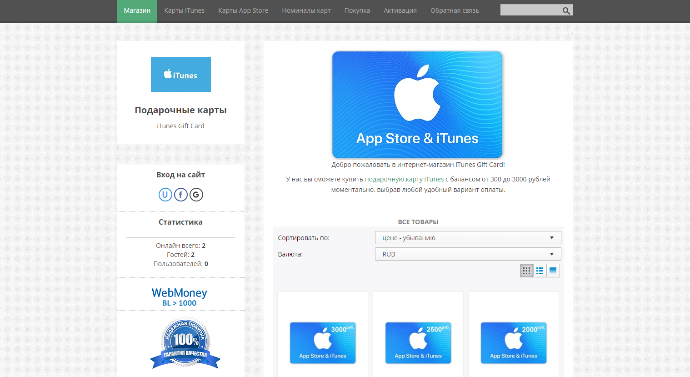Screen dimensions: 690x377
Task: Click the iTunes Gift Card subtitle text
Action: [181, 126]
